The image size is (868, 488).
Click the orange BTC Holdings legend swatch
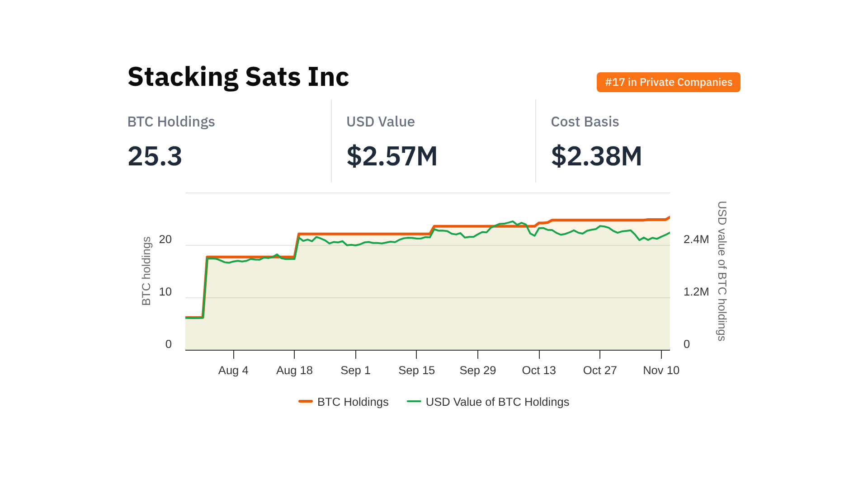click(x=306, y=401)
